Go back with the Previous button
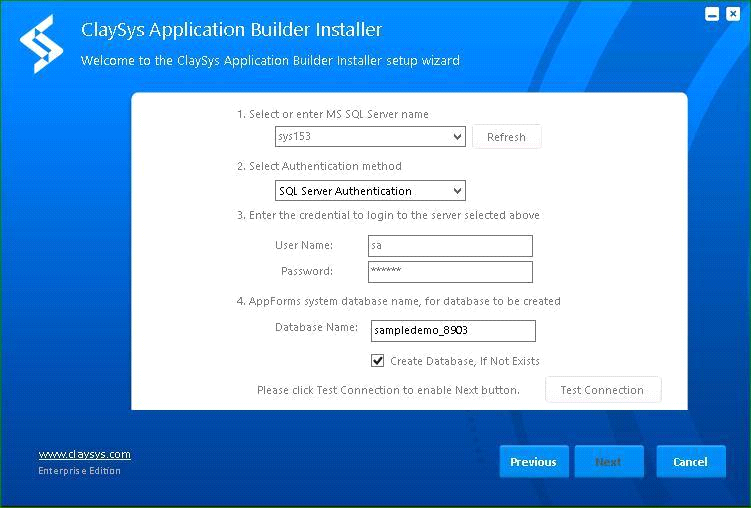 [534, 462]
